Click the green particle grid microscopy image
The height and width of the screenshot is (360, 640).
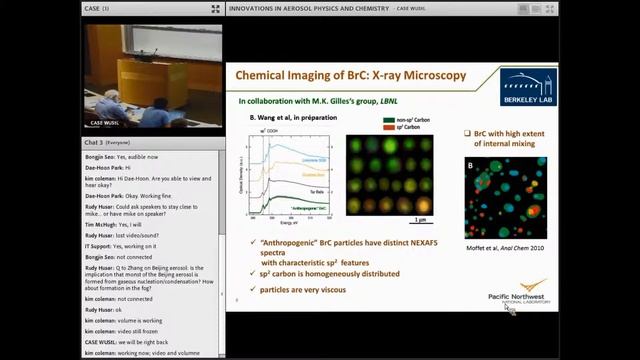click(x=389, y=175)
